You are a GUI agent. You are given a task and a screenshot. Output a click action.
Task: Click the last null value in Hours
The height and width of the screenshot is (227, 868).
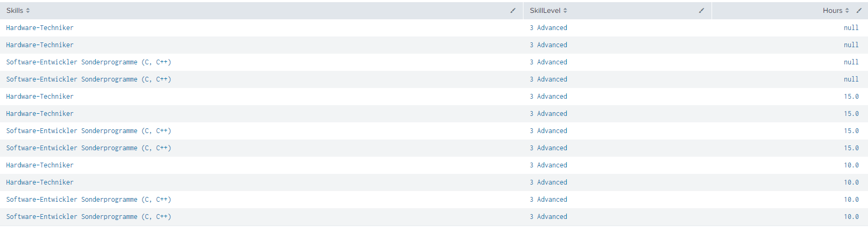(x=851, y=79)
